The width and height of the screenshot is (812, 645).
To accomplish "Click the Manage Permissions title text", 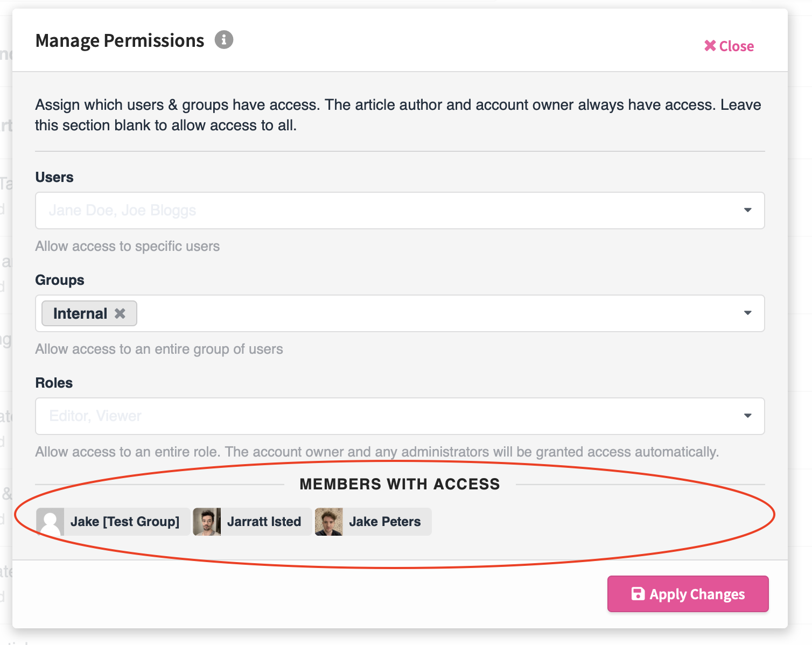I will pos(120,40).
